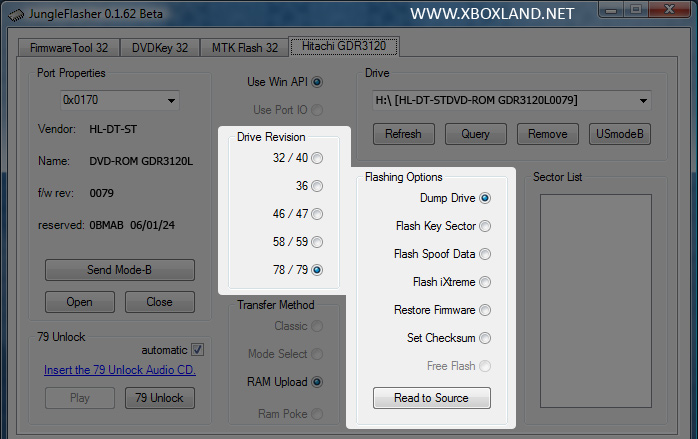Click the 0BMAB 06/01/24 reserved value
Viewport: 698px width, 439px height.
pyautogui.click(x=132, y=225)
